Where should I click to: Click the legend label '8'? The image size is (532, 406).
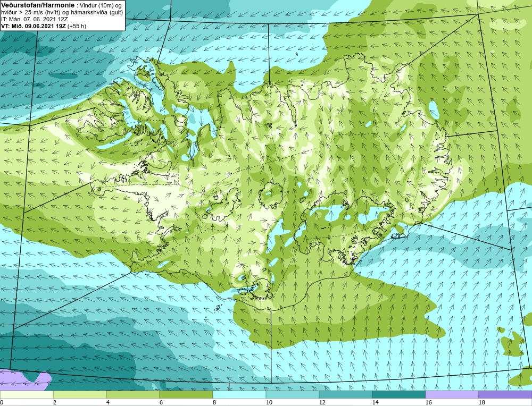[214, 402]
